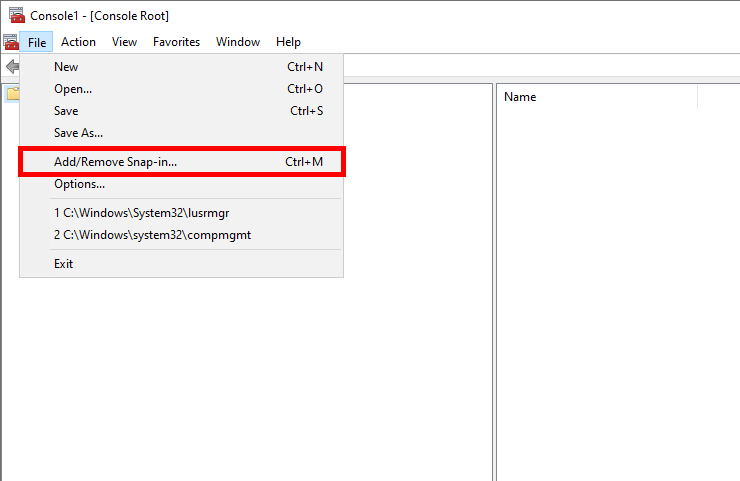Choose New from the File menu
Screen dimensions: 740x481
pos(66,67)
